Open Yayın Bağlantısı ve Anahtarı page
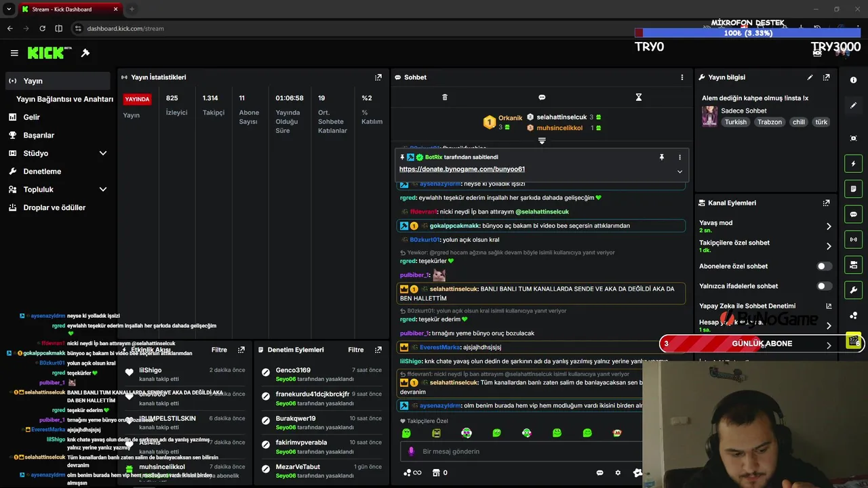Viewport: 868px width, 488px height. (64, 99)
